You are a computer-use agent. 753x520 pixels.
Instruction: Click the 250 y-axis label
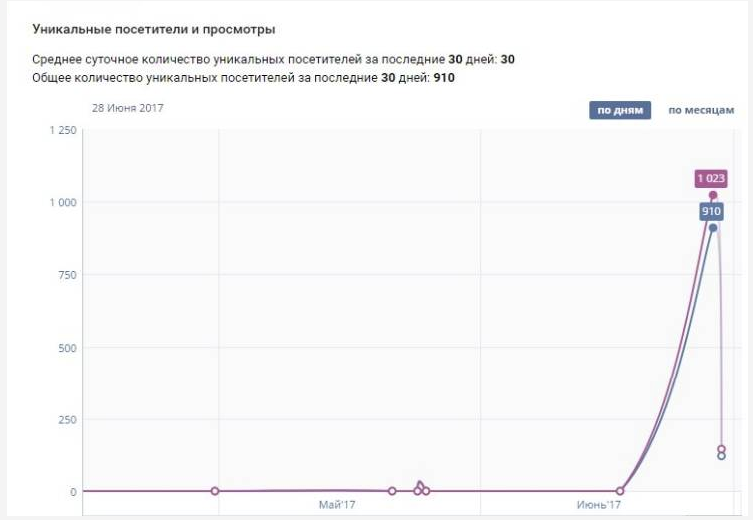(x=67, y=420)
